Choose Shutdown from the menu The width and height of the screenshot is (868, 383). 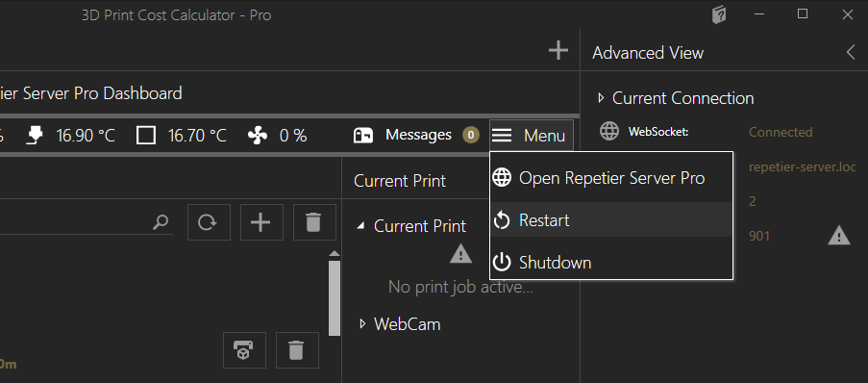click(x=611, y=262)
